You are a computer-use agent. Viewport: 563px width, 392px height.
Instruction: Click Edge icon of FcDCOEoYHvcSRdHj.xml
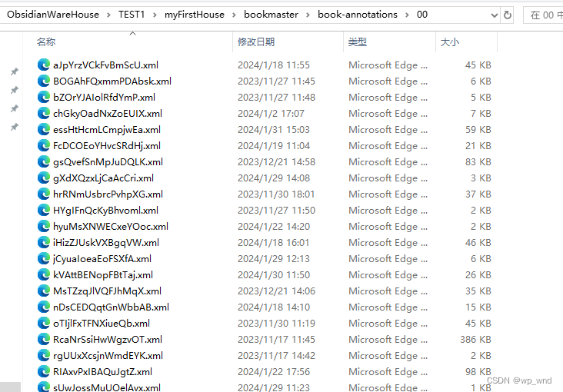click(43, 146)
